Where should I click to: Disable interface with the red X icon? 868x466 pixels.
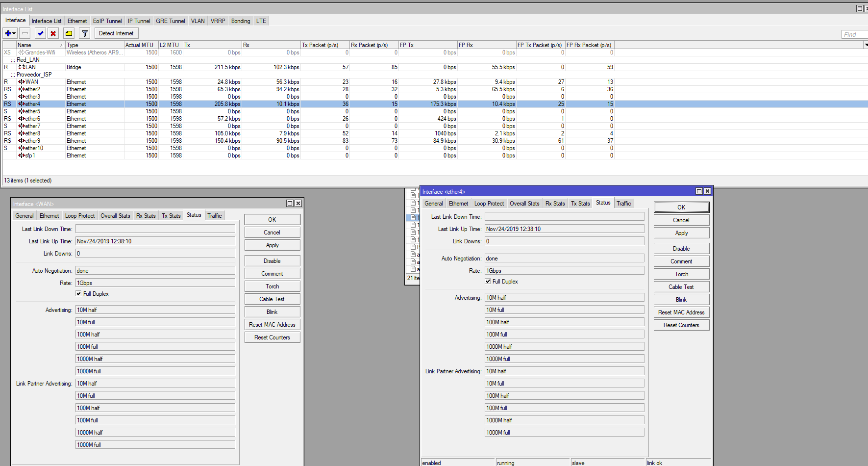pos(53,33)
